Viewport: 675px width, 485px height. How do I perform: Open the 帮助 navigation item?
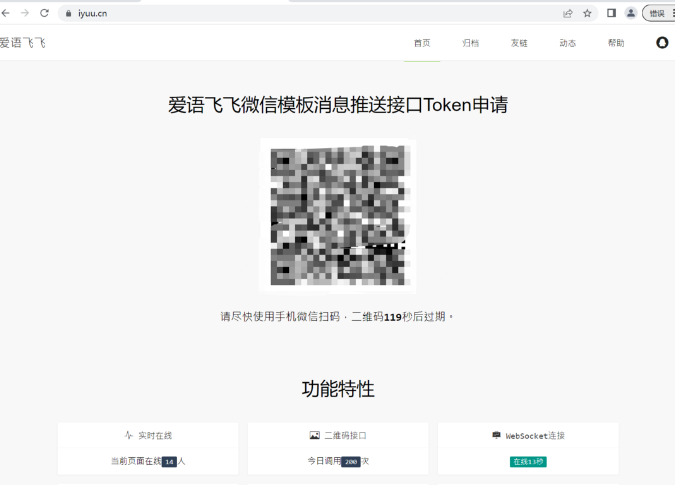[x=616, y=43]
